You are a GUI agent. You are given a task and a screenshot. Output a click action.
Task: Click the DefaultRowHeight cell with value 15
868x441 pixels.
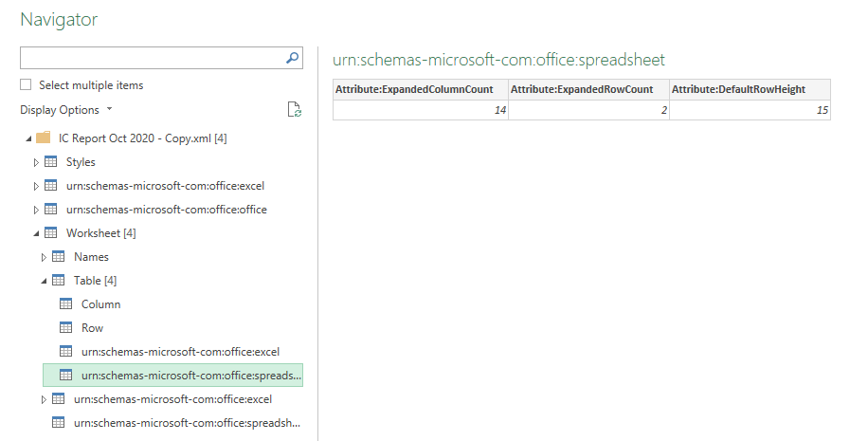pyautogui.click(x=750, y=110)
